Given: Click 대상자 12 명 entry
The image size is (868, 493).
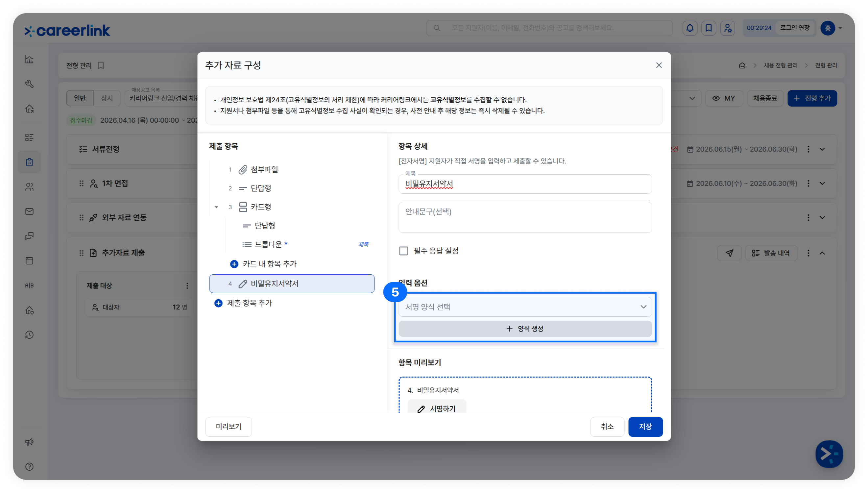Looking at the screenshot, I should coord(139,307).
